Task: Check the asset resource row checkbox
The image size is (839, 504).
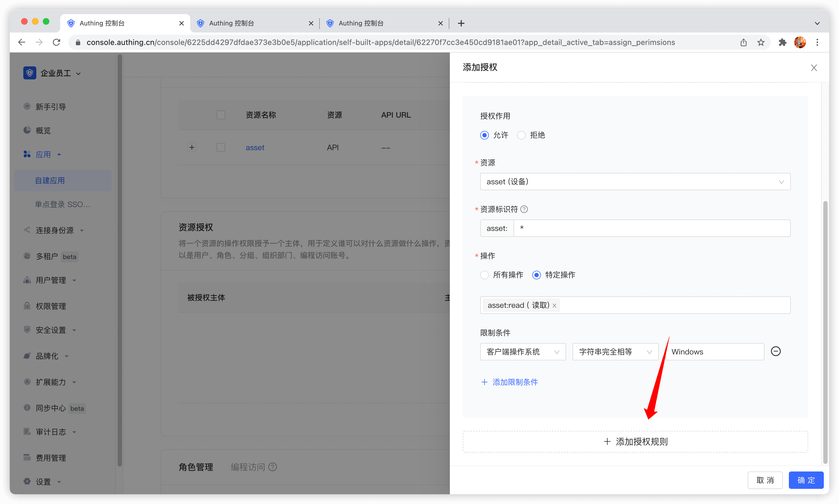Action: click(x=220, y=147)
